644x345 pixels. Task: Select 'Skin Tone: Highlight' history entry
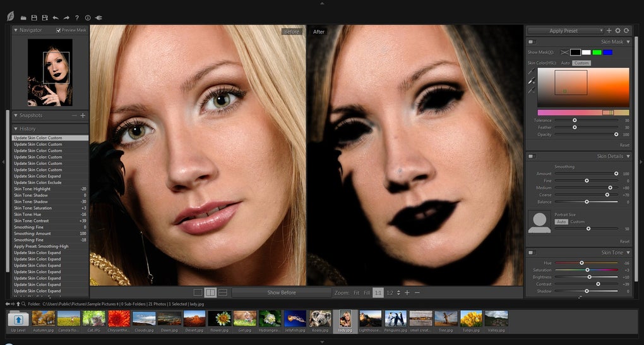[50, 189]
